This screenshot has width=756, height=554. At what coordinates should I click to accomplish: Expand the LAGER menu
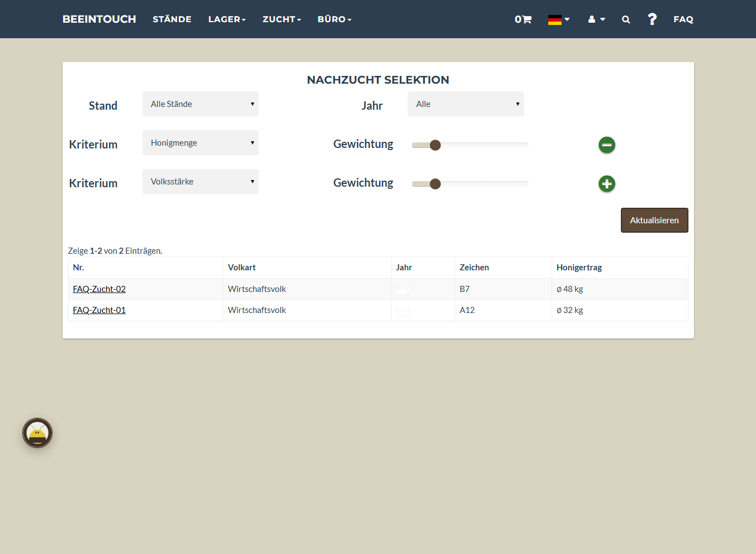coord(227,19)
